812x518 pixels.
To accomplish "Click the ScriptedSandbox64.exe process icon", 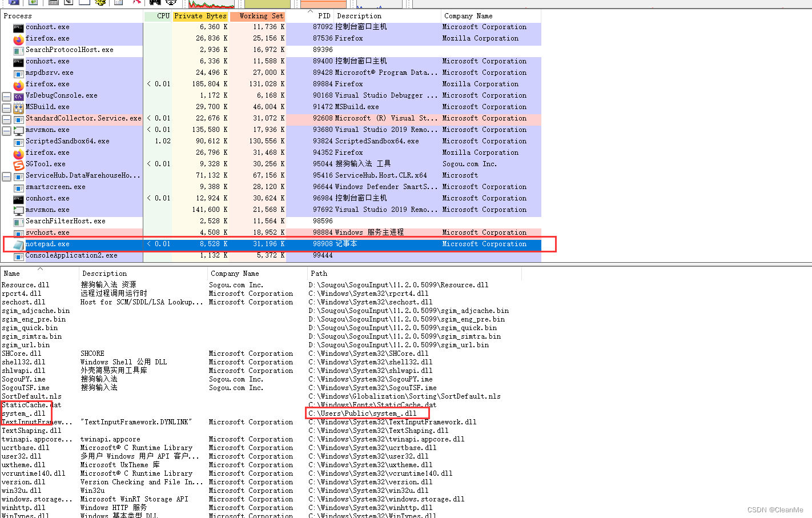I will pyautogui.click(x=18, y=142).
